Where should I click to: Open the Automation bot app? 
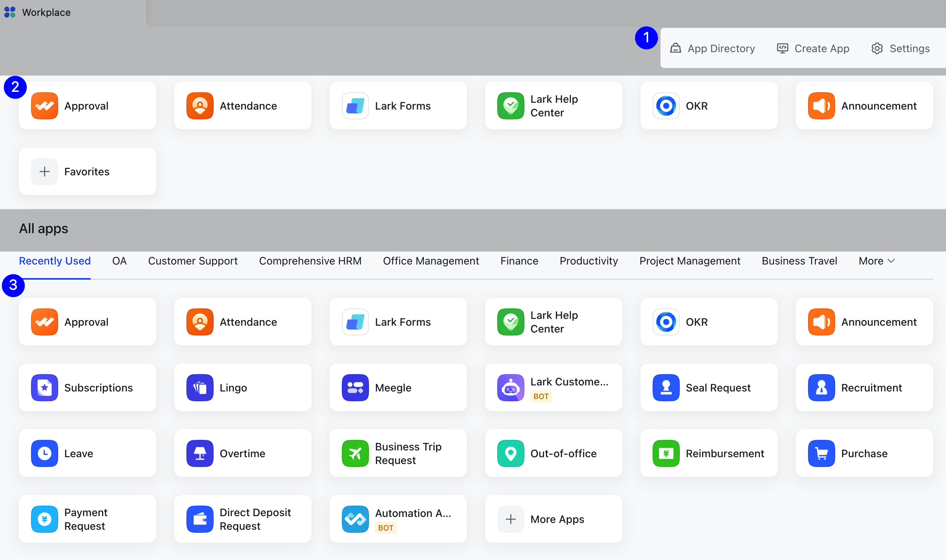click(x=398, y=519)
